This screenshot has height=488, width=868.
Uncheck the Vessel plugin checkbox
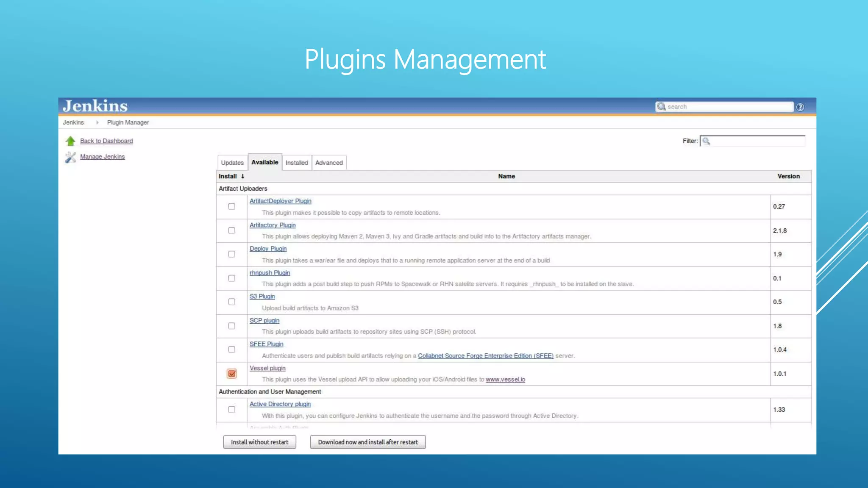[231, 374]
